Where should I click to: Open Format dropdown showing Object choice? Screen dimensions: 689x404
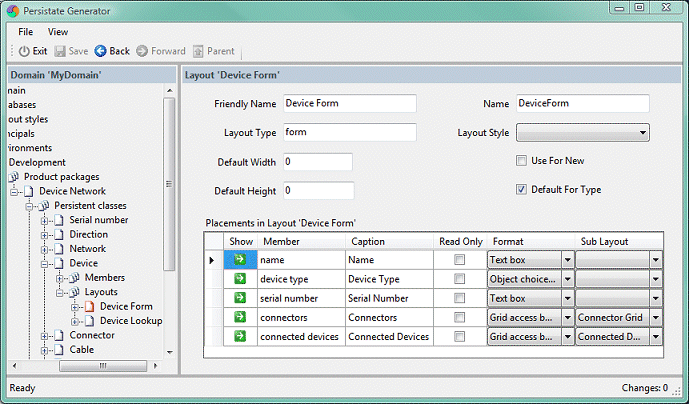[568, 279]
